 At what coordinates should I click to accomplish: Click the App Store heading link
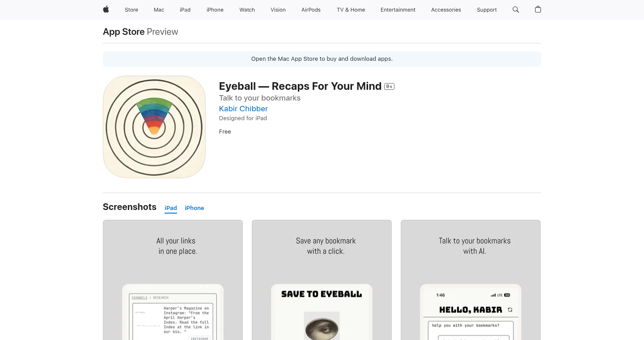(x=124, y=32)
